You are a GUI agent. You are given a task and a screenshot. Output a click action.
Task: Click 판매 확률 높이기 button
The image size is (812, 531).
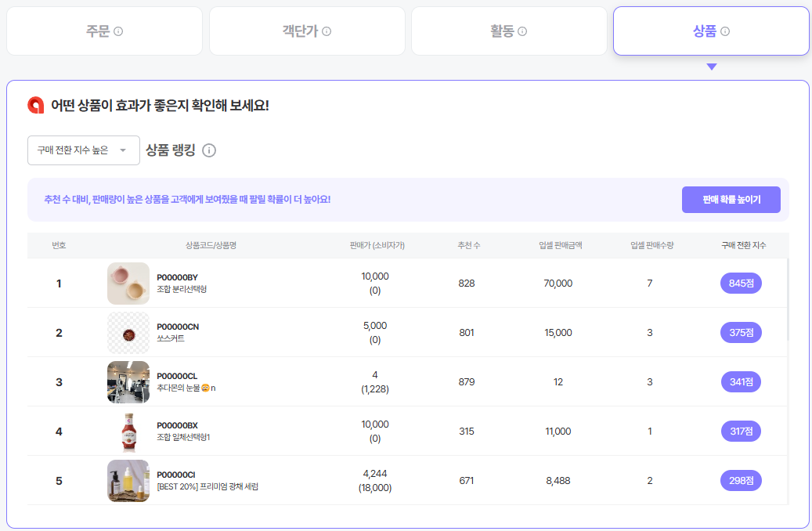[x=731, y=200]
